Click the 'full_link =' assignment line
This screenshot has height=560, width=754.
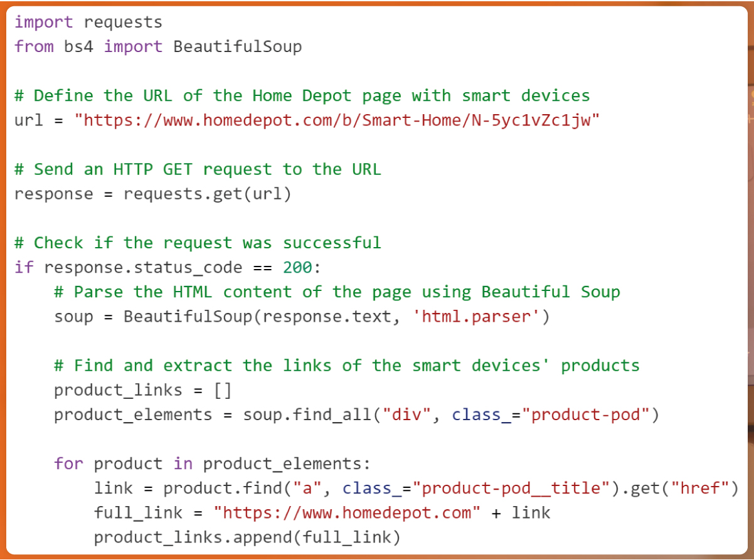(x=322, y=513)
